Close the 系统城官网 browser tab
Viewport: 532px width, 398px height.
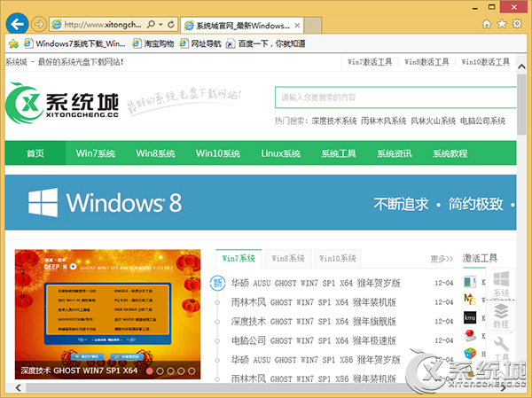(297, 26)
